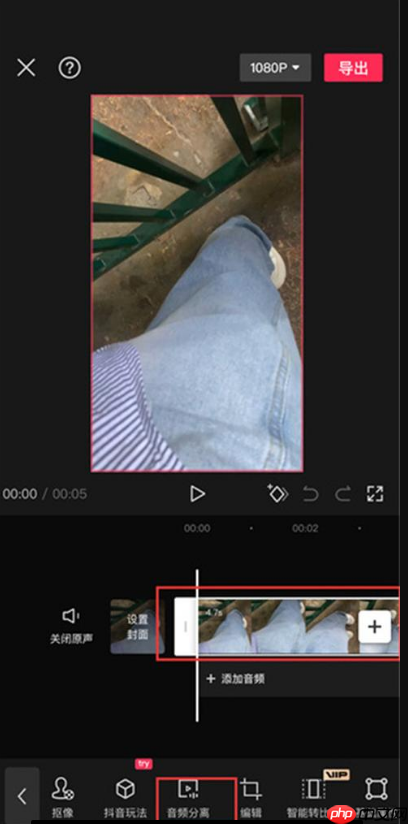Open help with the question mark icon
Viewport: 408px width, 824px height.
point(70,68)
